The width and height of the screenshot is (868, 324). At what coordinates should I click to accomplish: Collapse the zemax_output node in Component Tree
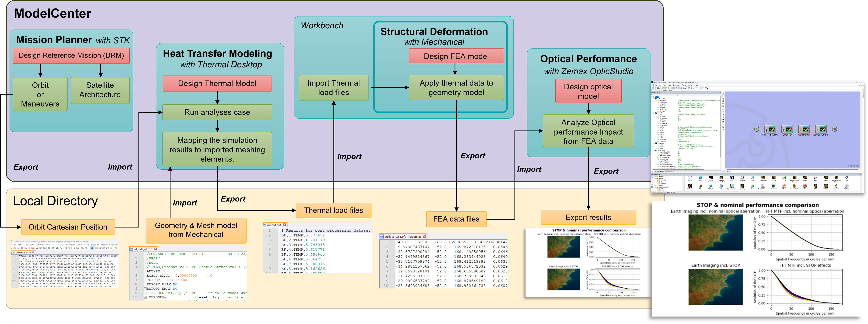[654, 150]
